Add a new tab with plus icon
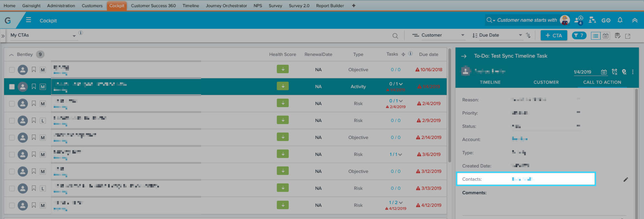This screenshot has width=644, height=219. pyautogui.click(x=354, y=6)
